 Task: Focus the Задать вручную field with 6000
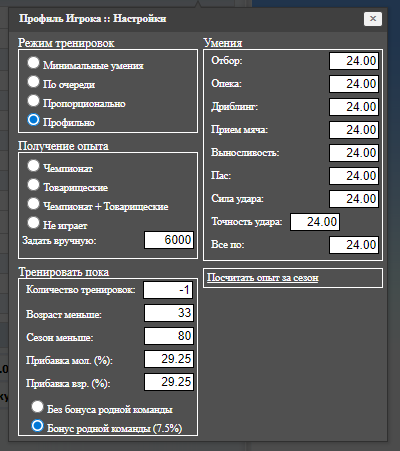[169, 240]
